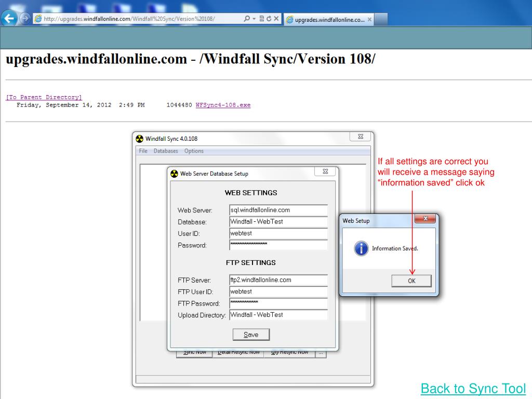Open the Options menu in Windfall Sync

(194, 151)
